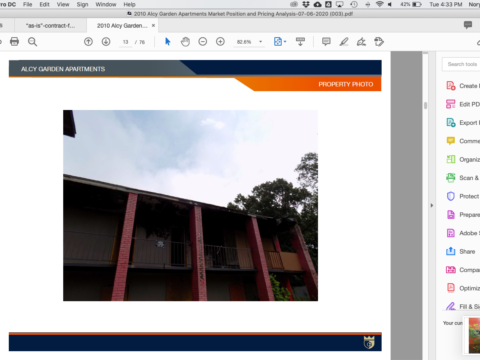Zoom out with the minus icon
This screenshot has height=360, width=480.
point(203,42)
